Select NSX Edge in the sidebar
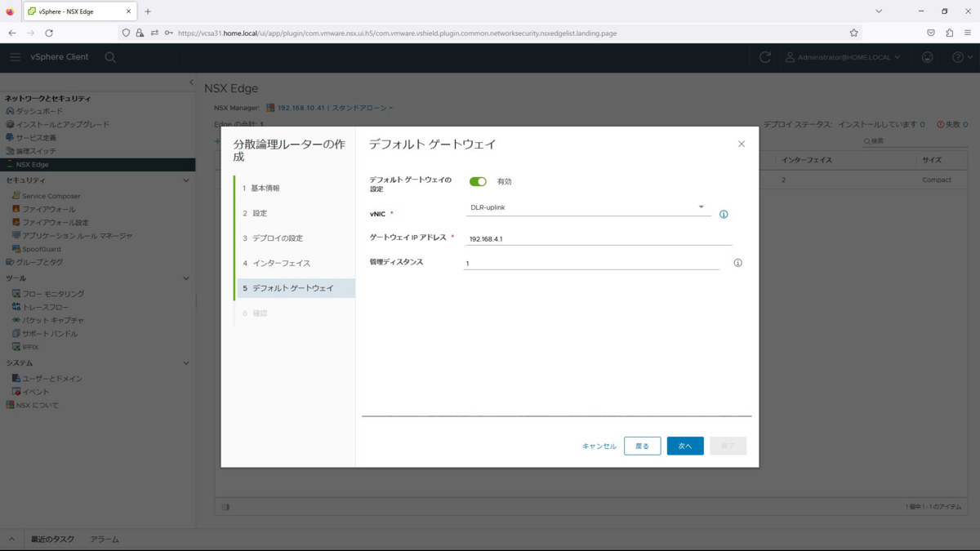Viewport: 980px width, 551px height. click(97, 164)
